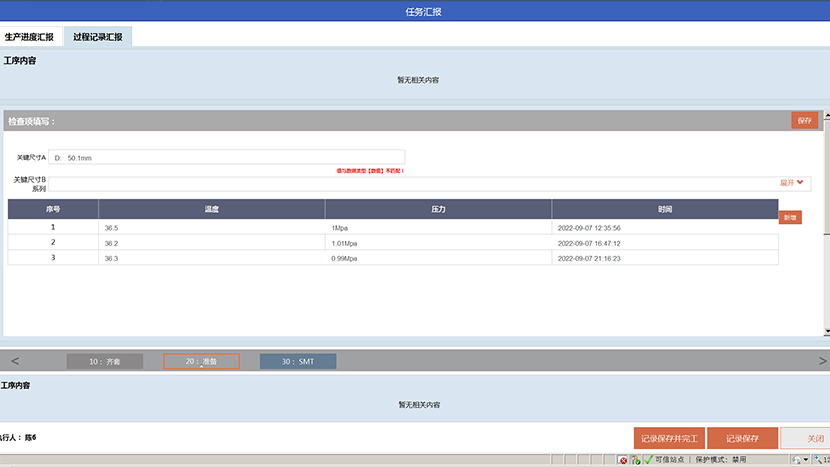Click the green checkmark trusted site icon

(x=648, y=460)
